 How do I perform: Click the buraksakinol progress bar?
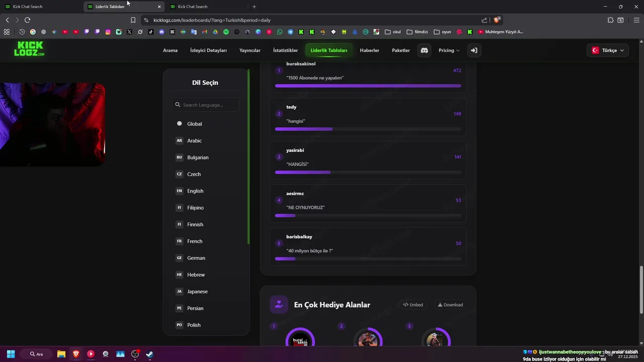pos(368,86)
